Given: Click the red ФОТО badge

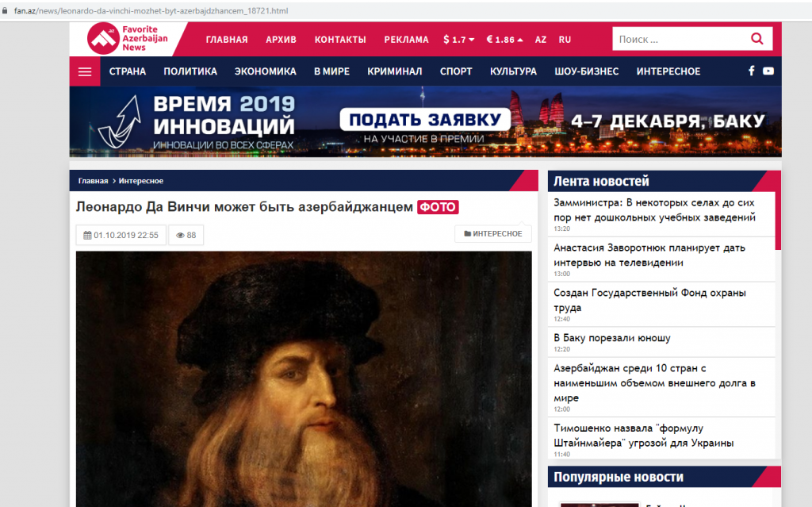Looking at the screenshot, I should [438, 207].
